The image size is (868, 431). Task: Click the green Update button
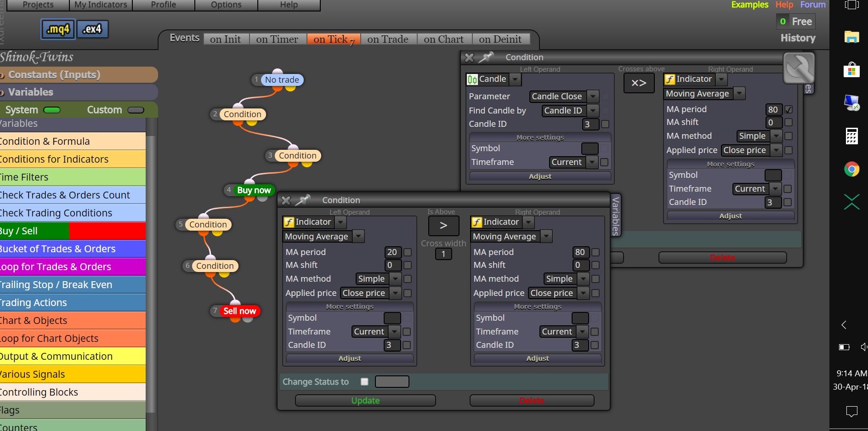click(365, 401)
